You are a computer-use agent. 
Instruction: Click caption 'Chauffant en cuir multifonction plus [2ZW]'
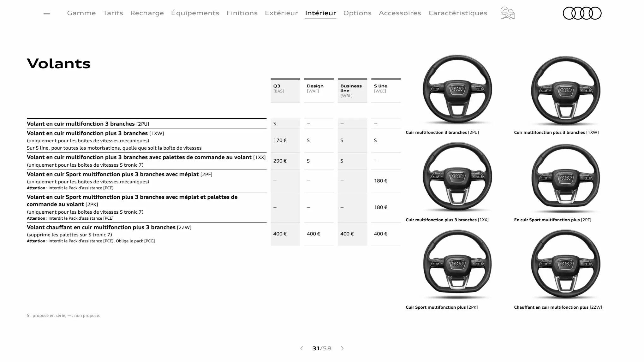click(558, 307)
